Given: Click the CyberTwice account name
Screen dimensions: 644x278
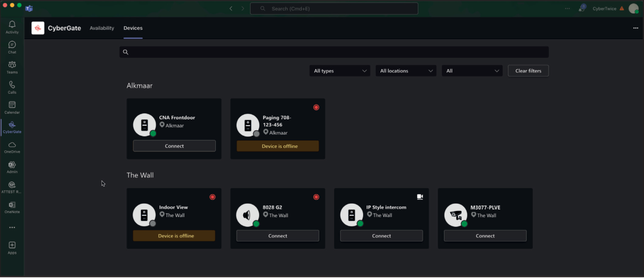Looking at the screenshot, I should [x=604, y=9].
